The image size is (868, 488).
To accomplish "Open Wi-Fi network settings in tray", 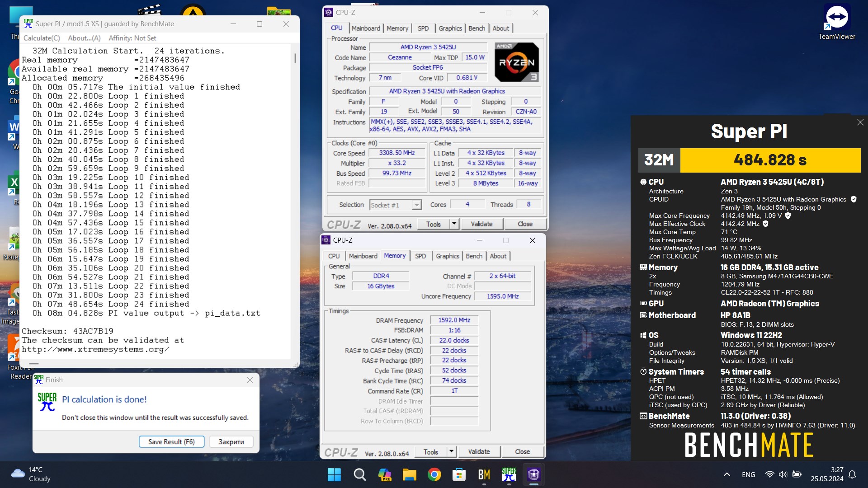I will pos(769,474).
